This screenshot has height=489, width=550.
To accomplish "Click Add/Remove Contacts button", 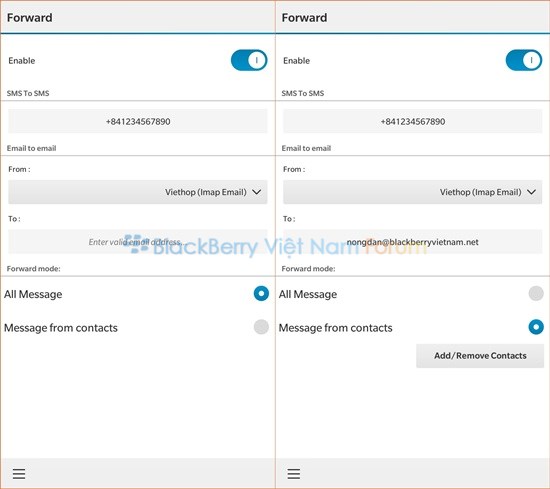I will pyautogui.click(x=480, y=356).
